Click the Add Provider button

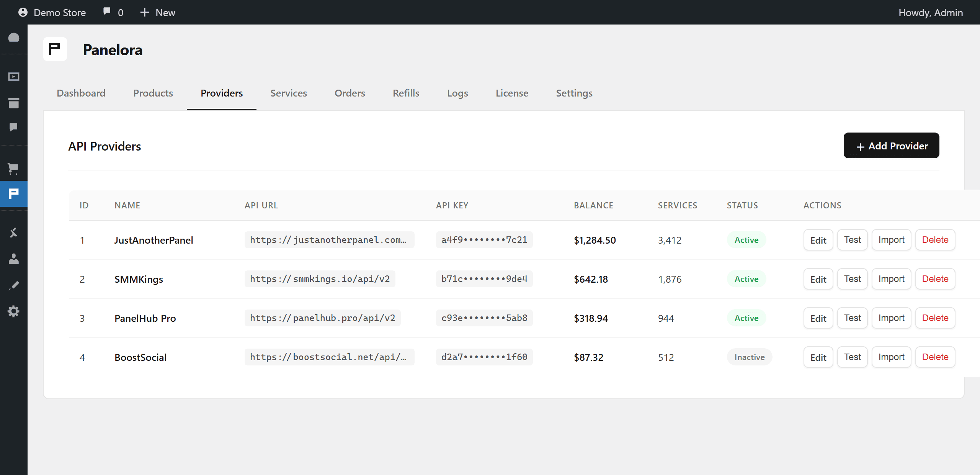pos(891,146)
